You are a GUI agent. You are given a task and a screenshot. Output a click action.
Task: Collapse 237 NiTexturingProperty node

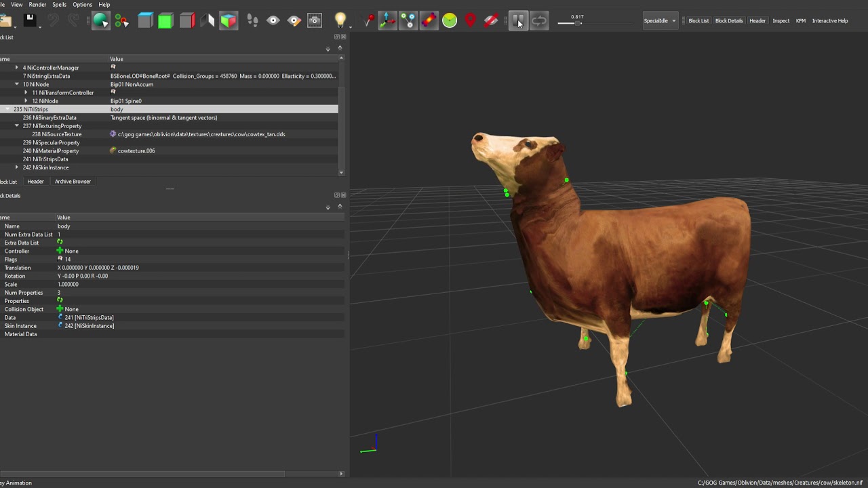[x=17, y=126]
